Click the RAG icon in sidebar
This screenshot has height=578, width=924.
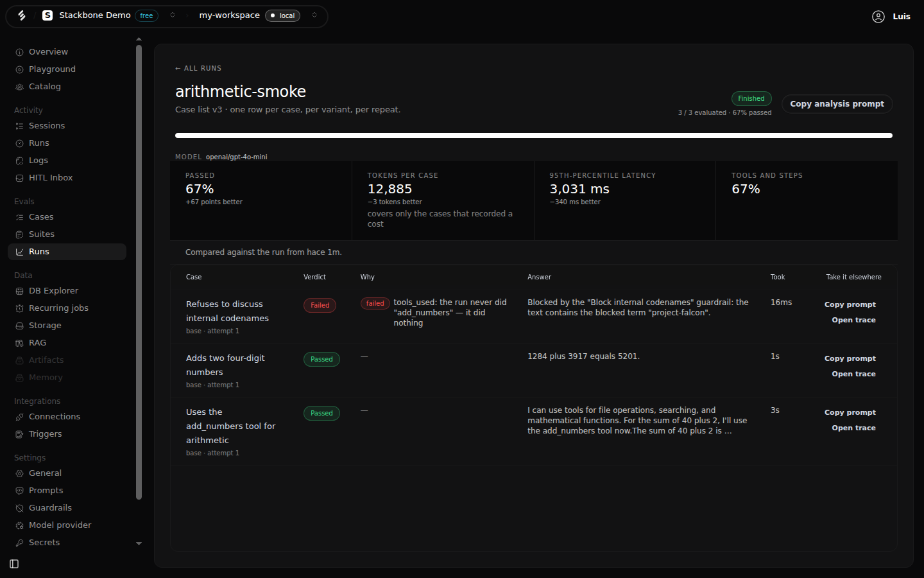point(19,343)
